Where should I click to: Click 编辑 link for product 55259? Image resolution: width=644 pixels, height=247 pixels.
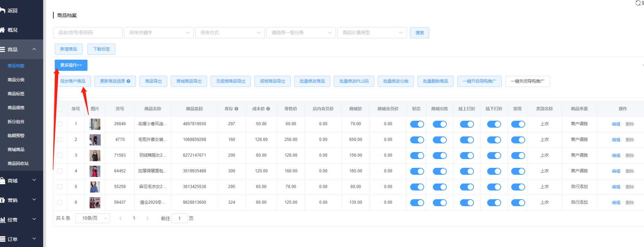click(616, 187)
